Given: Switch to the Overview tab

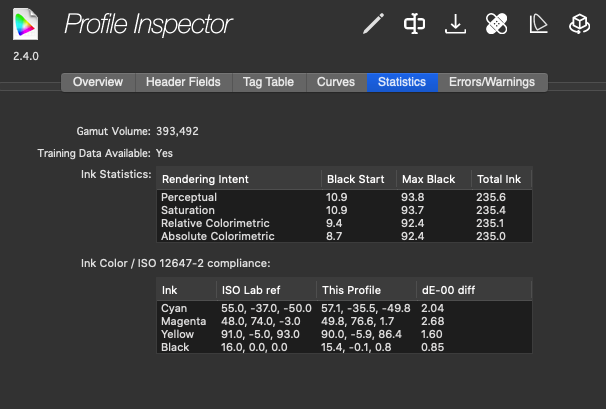Looking at the screenshot, I should (98, 82).
